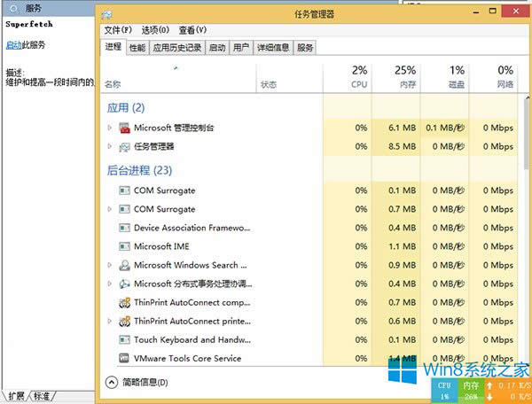Click the Microsoft 管理控制台 process icon

pos(124,128)
